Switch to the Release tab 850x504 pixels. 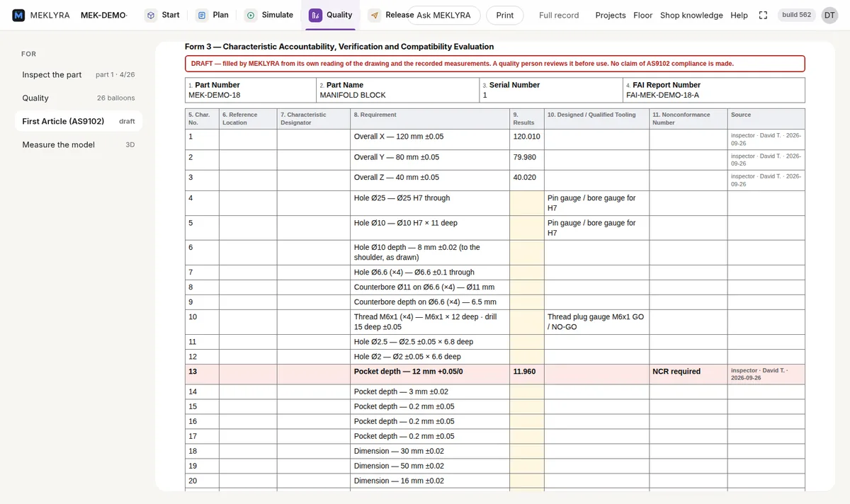coord(391,15)
